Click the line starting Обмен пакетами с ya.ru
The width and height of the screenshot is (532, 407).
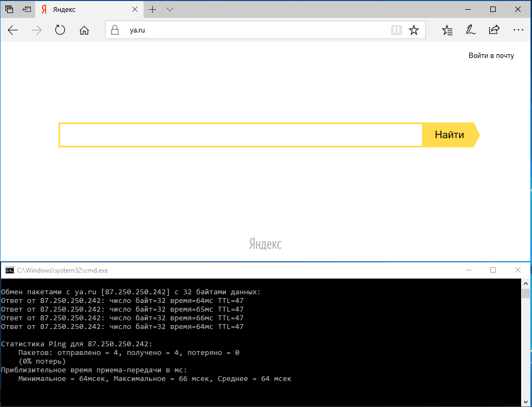click(x=131, y=292)
